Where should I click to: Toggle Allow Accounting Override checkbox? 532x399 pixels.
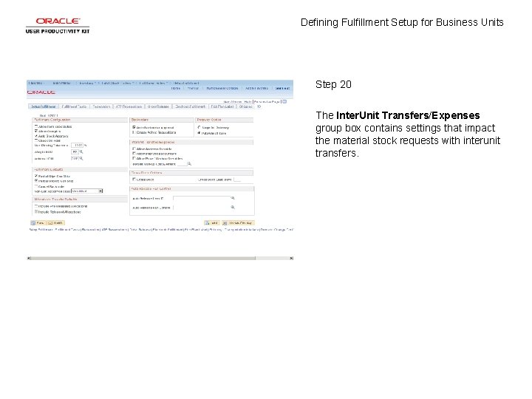click(134, 149)
